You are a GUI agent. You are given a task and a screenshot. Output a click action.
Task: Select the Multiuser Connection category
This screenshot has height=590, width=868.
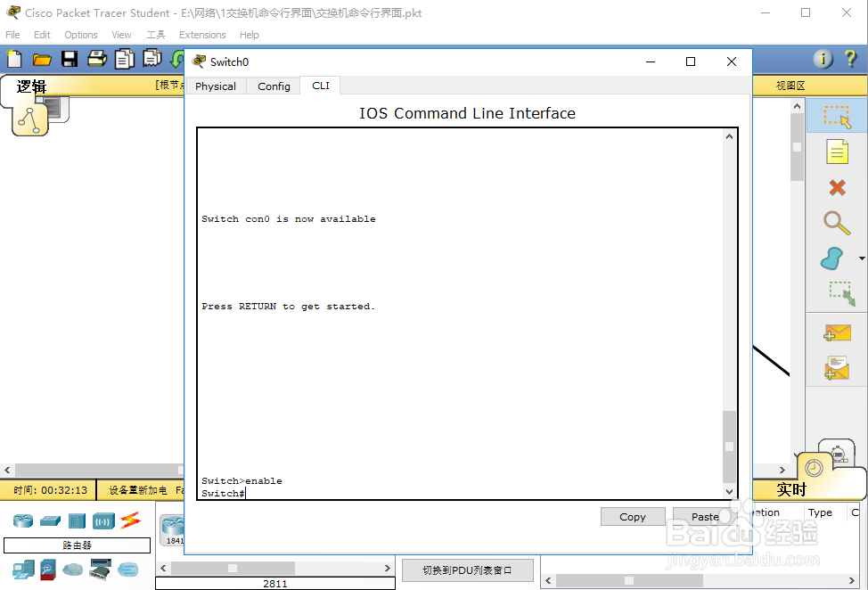tap(127, 569)
